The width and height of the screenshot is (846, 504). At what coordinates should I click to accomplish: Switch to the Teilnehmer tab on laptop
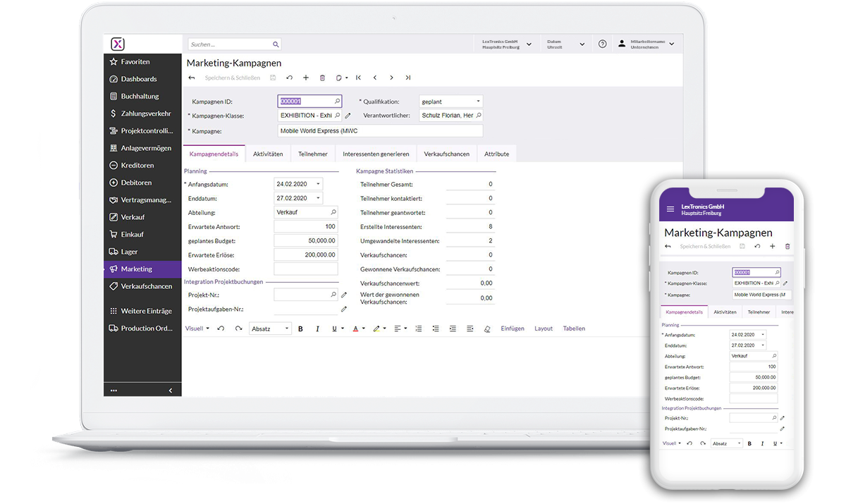313,154
